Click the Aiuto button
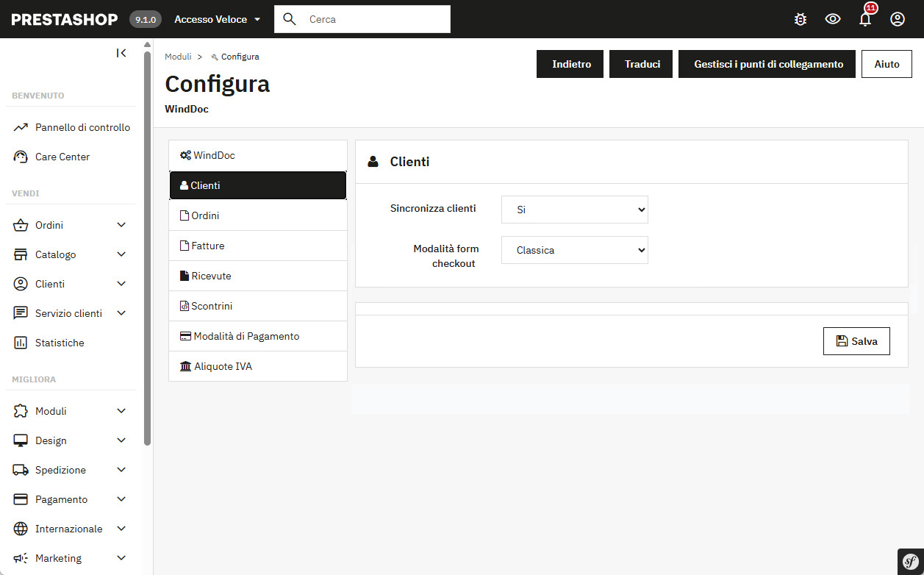924x575 pixels. (887, 64)
